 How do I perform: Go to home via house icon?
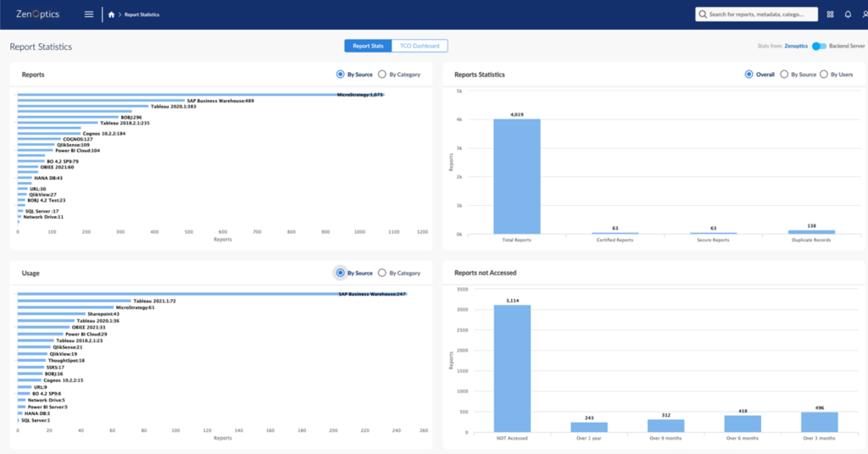[x=111, y=14]
